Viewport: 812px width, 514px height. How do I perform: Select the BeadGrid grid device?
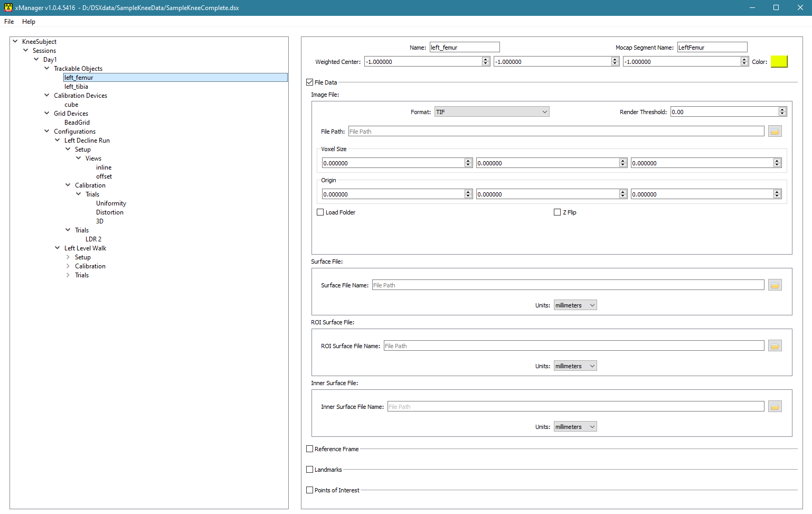77,123
